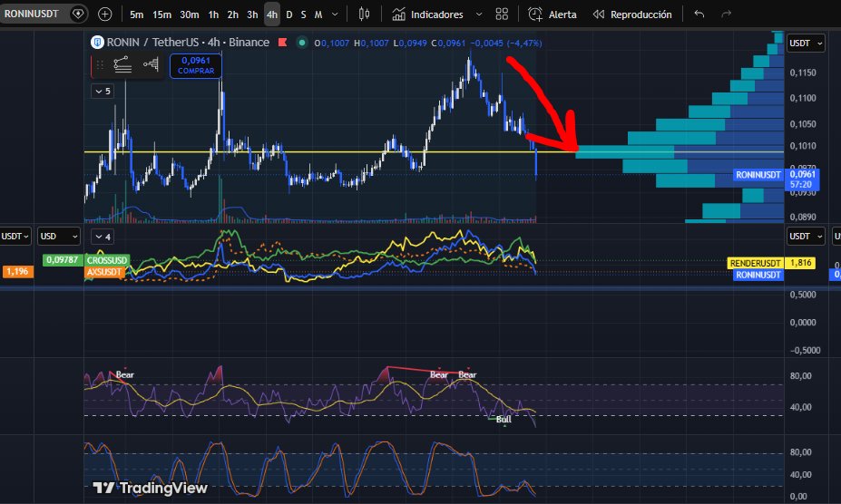This screenshot has width=841, height=504.
Task: Collapse the 5 indicators legend on main chart
Action: pos(103,92)
